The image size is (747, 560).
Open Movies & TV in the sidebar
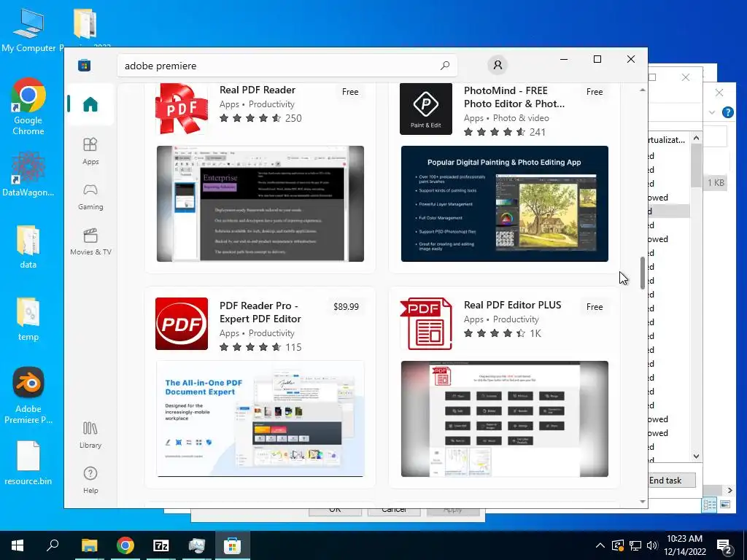(x=90, y=242)
